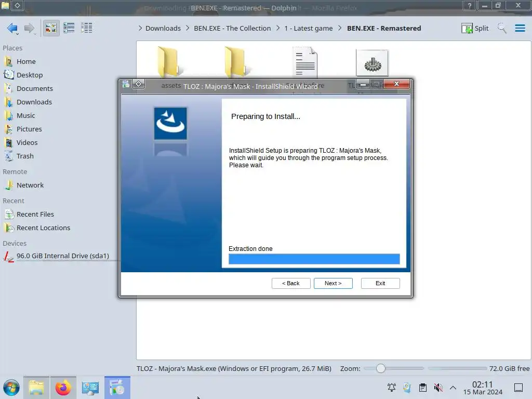Click the Split view button

click(x=475, y=28)
